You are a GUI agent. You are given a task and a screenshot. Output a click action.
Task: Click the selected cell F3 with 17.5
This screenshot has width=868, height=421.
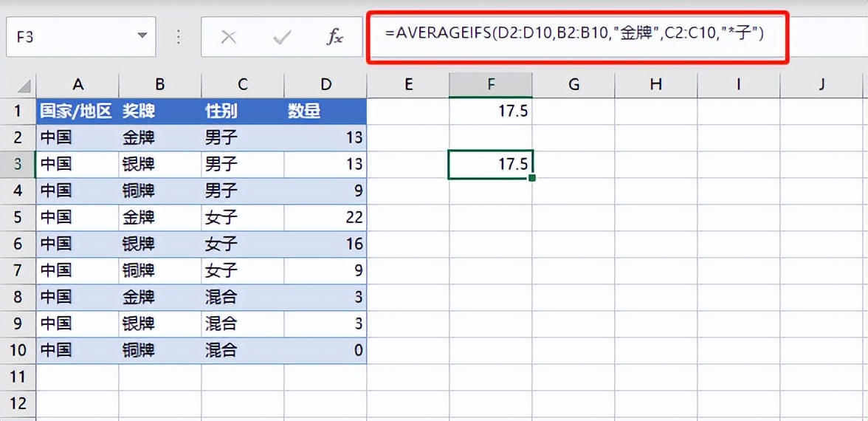point(490,165)
